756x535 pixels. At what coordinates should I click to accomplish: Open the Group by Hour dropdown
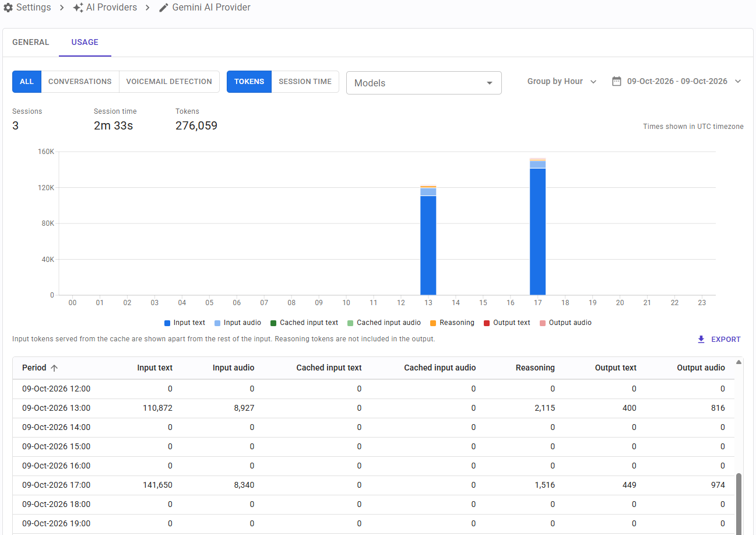pyautogui.click(x=562, y=82)
